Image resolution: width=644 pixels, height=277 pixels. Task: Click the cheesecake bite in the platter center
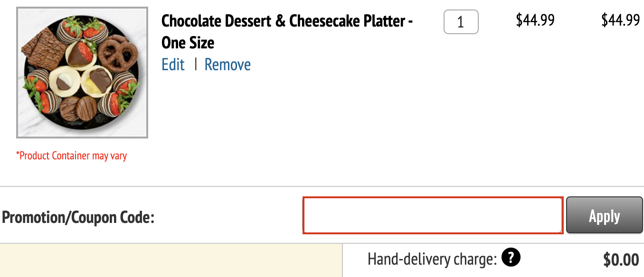tap(66, 82)
